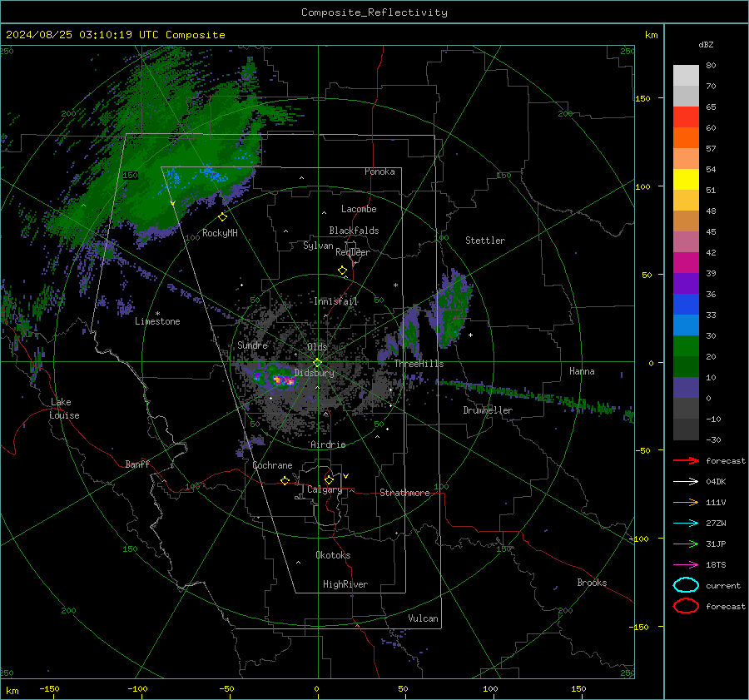The image size is (749, 700).
Task: Click the Hanna town label
Action: [x=582, y=371]
